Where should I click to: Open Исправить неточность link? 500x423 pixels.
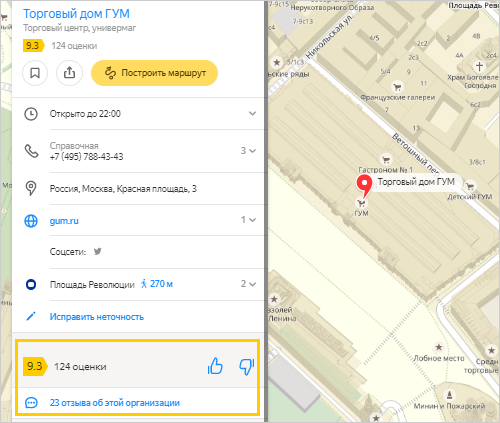tap(97, 317)
